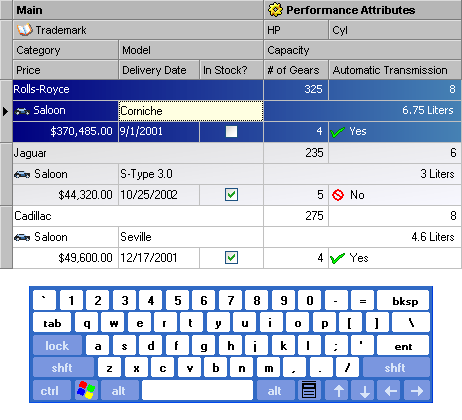
Task: Select the $44,320.00 price cell
Action: [x=66, y=195]
